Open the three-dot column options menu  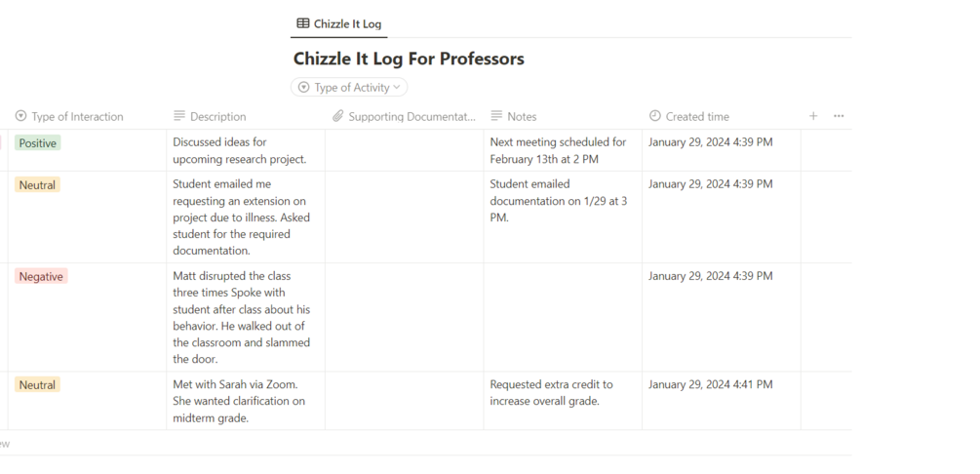coord(839,116)
